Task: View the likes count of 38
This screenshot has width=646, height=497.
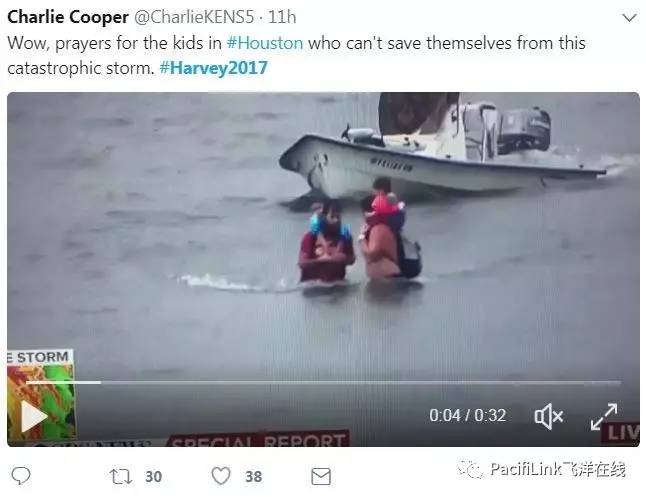Action: [x=254, y=477]
